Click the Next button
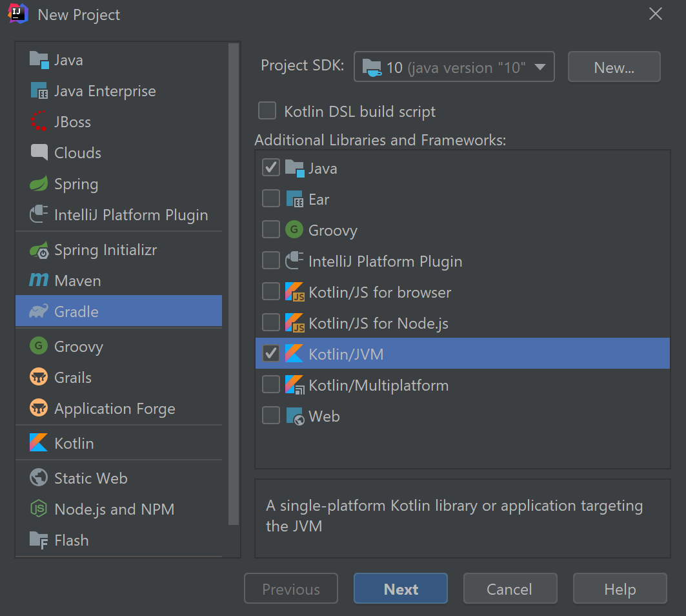The height and width of the screenshot is (616, 686). tap(401, 589)
